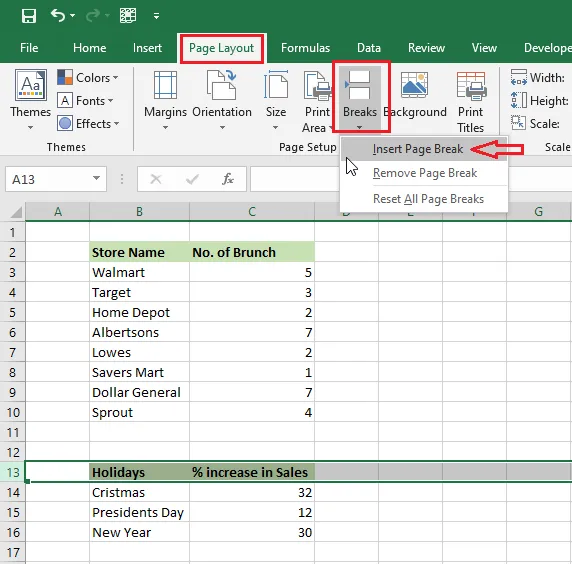Click the page Size icon

click(276, 85)
